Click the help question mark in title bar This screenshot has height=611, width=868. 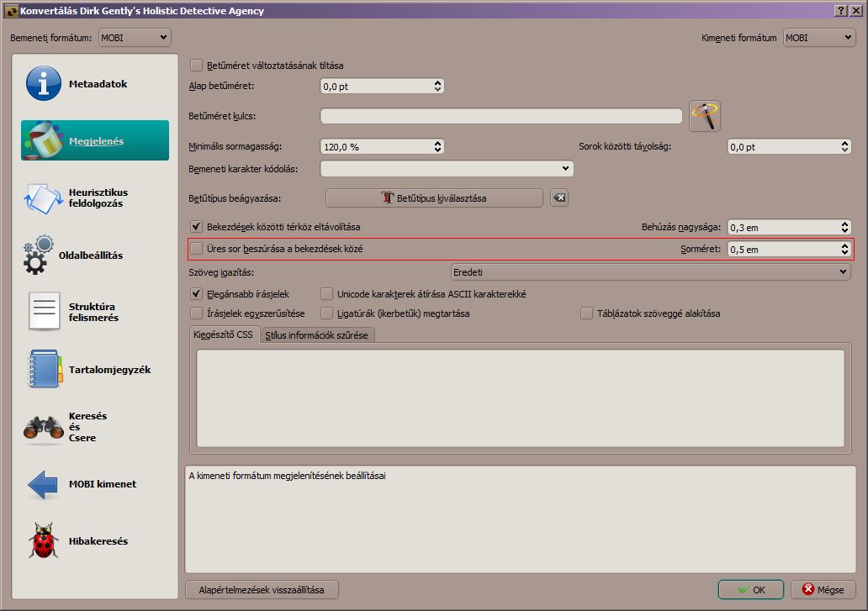tap(841, 11)
